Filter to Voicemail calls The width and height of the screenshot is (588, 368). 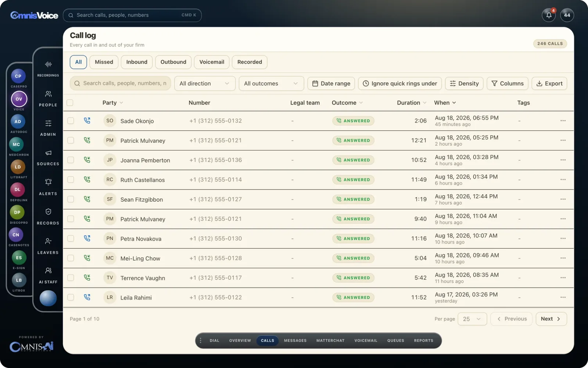pos(212,62)
